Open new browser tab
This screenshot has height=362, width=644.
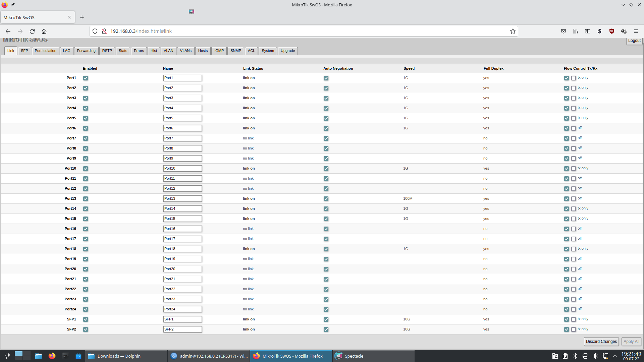(82, 17)
